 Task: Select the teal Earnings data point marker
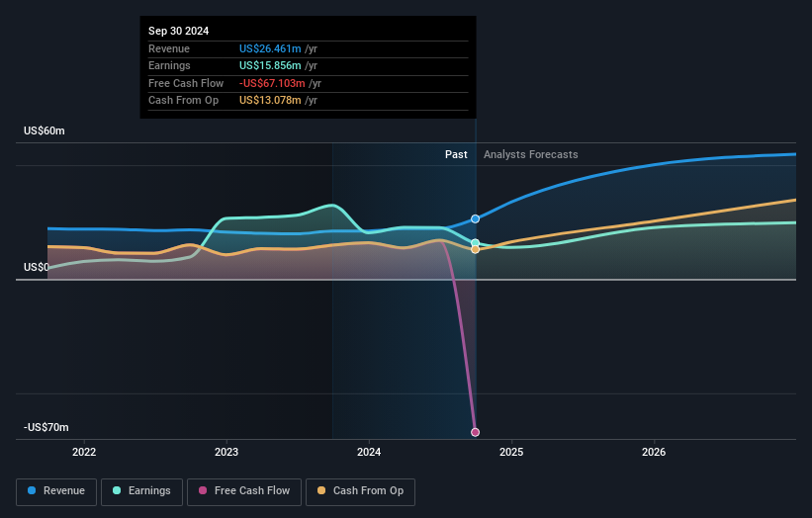tap(475, 243)
